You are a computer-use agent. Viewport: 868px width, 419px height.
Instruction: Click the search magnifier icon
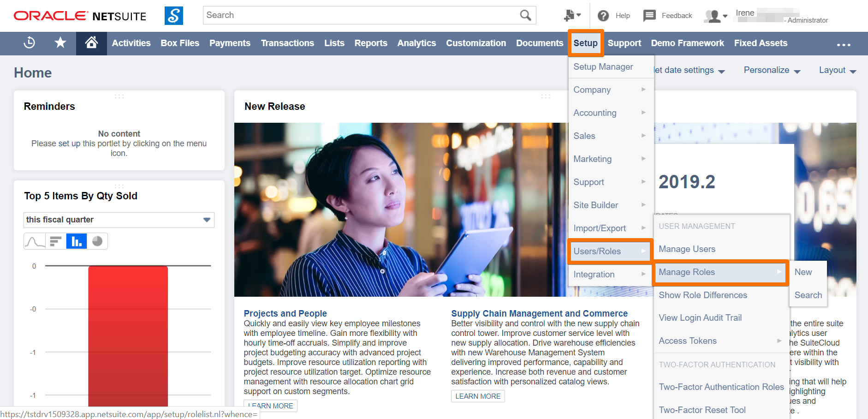click(x=525, y=15)
